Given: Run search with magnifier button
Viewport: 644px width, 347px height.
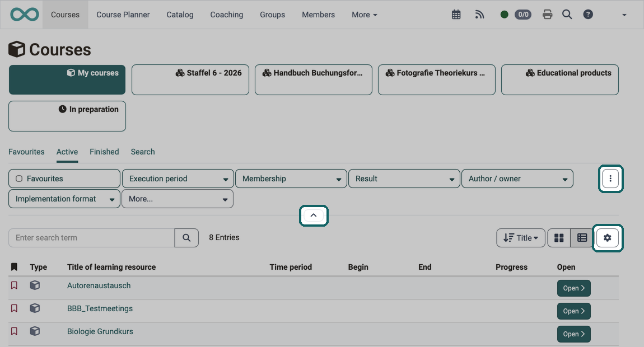Looking at the screenshot, I should [186, 238].
